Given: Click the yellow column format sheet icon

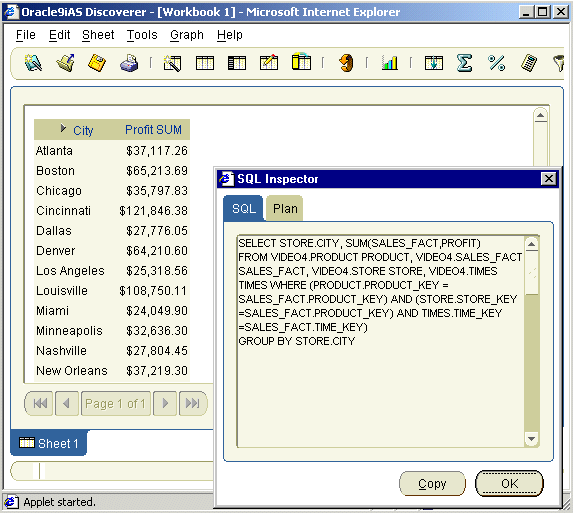Looking at the screenshot, I should point(301,62).
